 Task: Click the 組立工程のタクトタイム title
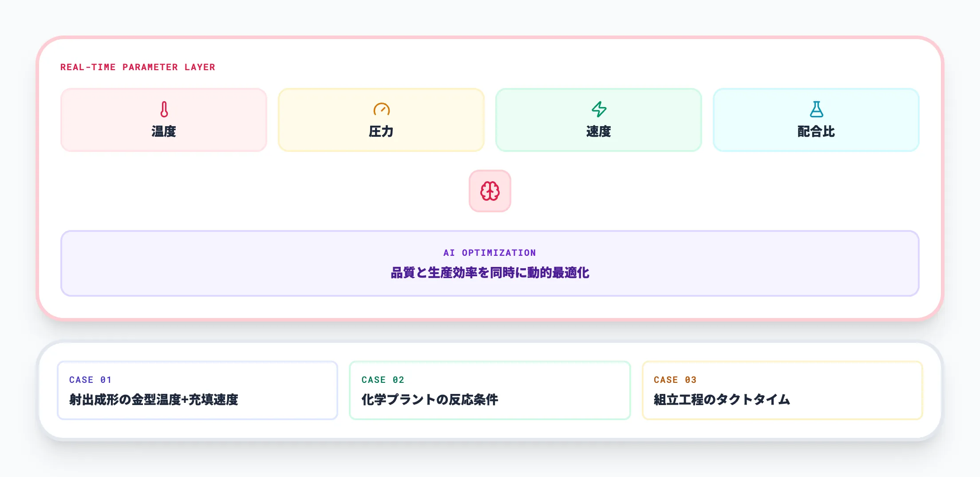tap(722, 400)
